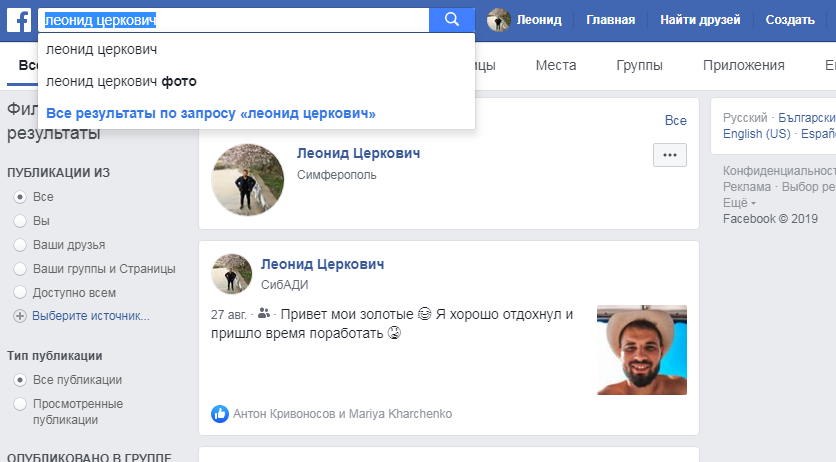Viewport: 836px width, 462px height.
Task: Select Ваши группы и Страницы radio
Action: coord(20,269)
